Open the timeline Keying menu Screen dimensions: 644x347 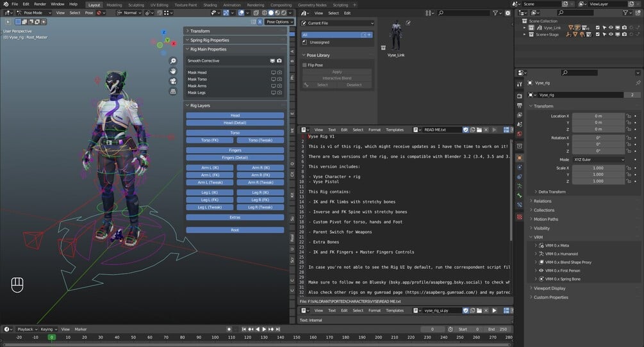pyautogui.click(x=49, y=329)
